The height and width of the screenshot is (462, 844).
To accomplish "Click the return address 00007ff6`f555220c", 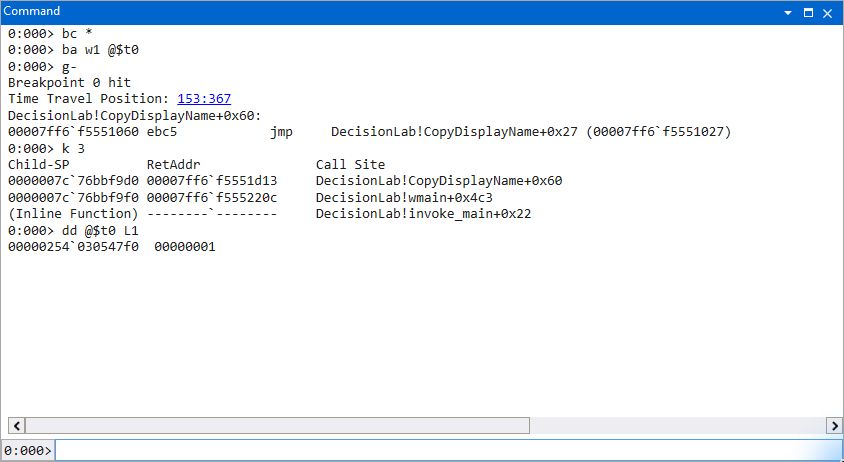I will [212, 197].
